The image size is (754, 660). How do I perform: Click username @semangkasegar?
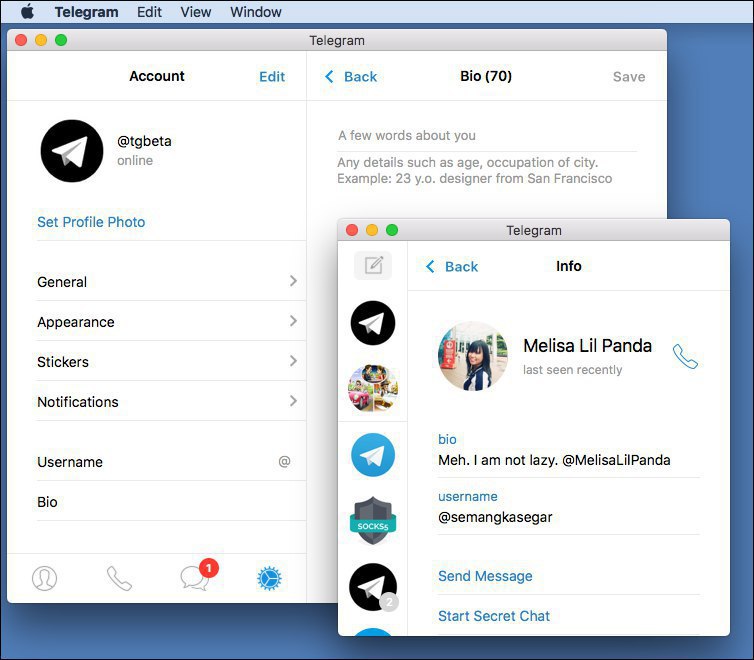pos(495,517)
